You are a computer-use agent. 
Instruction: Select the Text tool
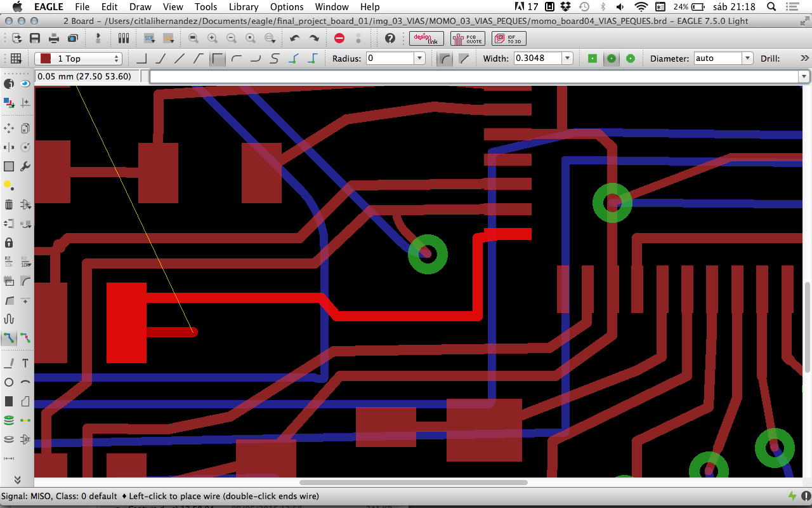click(25, 363)
